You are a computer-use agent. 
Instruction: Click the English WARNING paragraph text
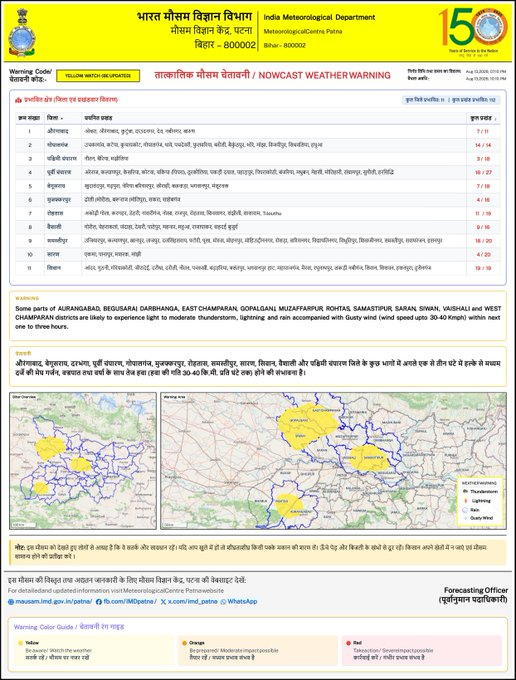(258, 317)
